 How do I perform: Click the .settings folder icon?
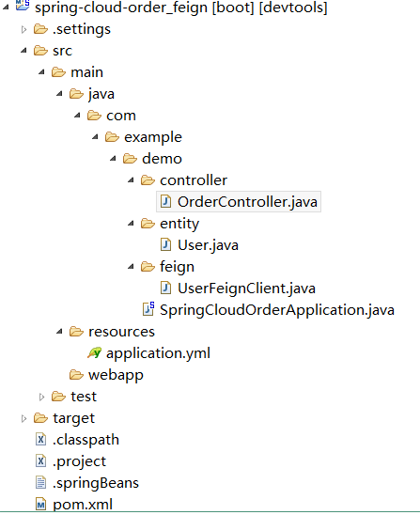point(40,29)
